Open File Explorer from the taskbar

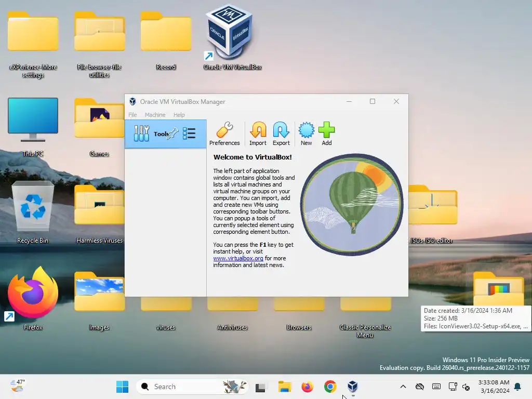point(285,387)
